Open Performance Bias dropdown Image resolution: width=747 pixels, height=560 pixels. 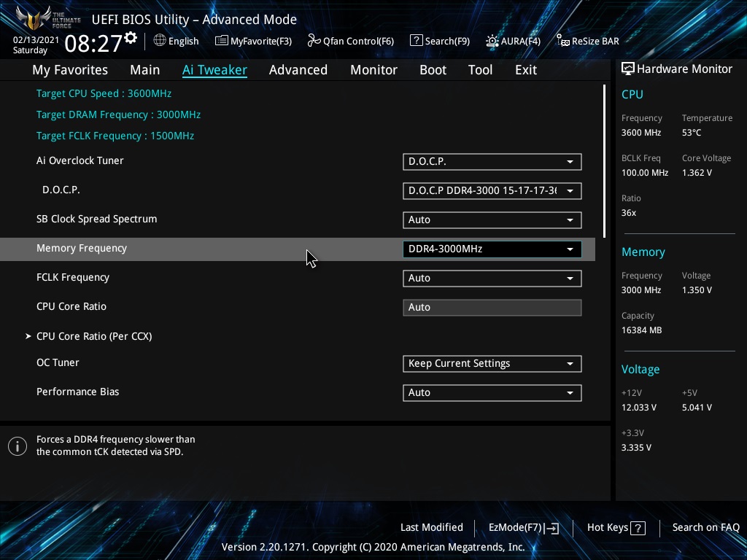[x=492, y=393]
